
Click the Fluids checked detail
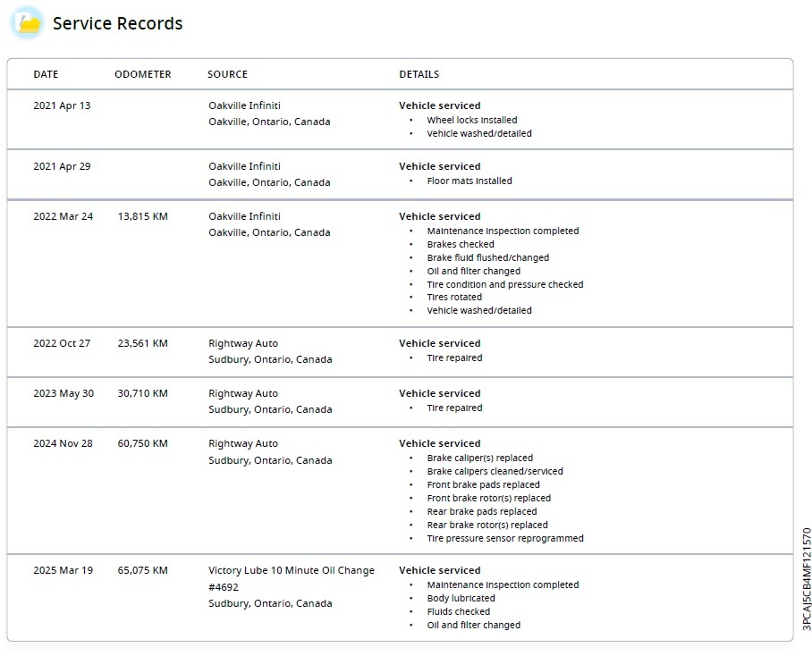pyautogui.click(x=458, y=611)
